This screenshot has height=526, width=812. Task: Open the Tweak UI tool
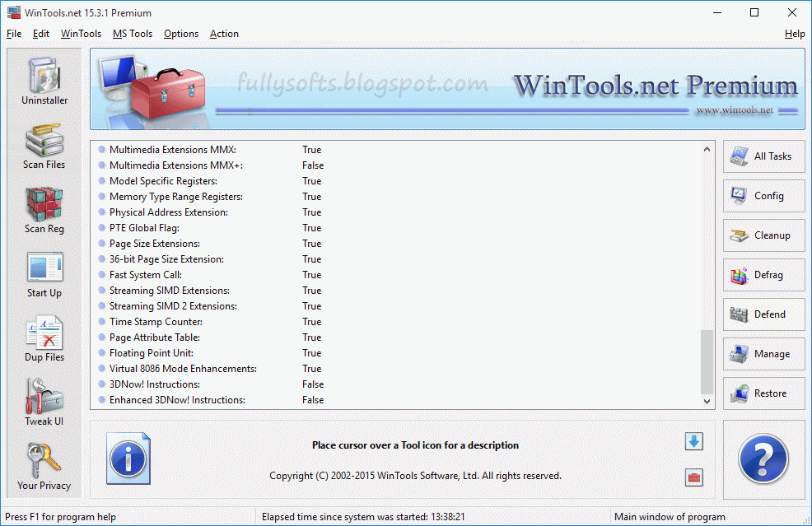pos(44,403)
